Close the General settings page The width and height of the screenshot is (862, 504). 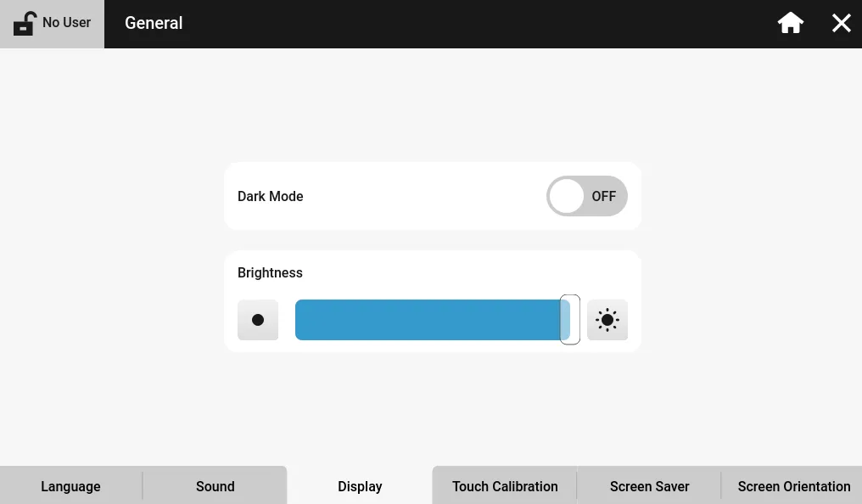click(841, 23)
